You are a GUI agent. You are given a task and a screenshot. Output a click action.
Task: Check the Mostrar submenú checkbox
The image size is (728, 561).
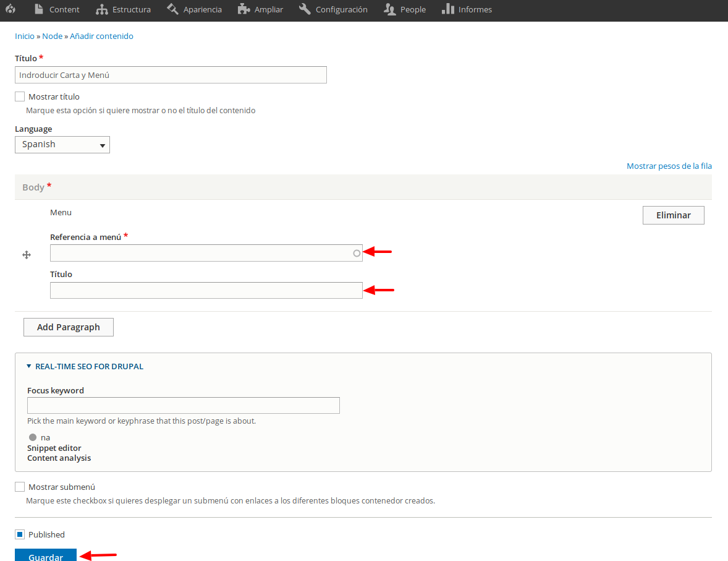pyautogui.click(x=20, y=487)
